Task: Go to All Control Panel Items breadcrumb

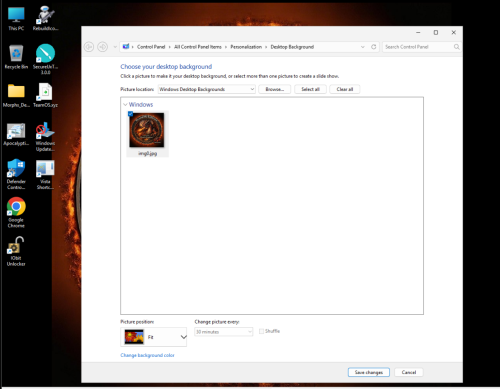Action: [198, 47]
